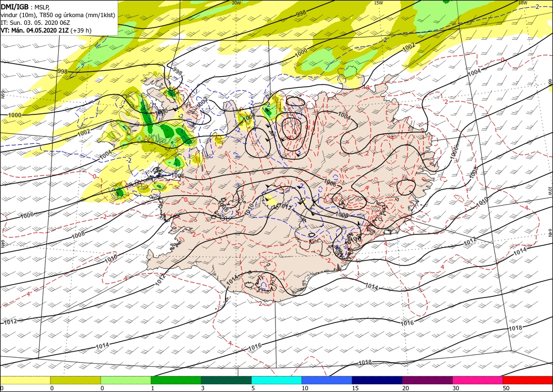Click the light green legend color segment
Image resolution: width=553 pixels, height=392 pixels.
[x=126, y=380]
